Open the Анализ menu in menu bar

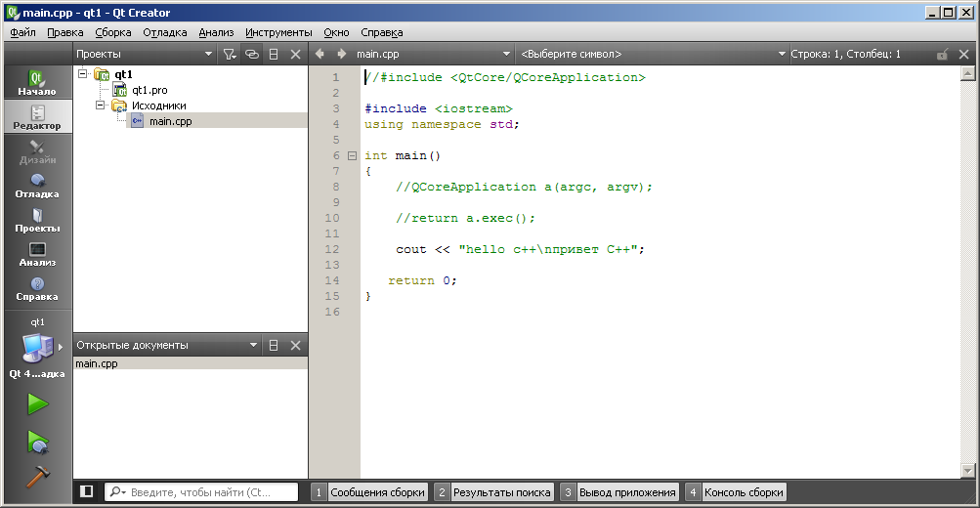216,32
